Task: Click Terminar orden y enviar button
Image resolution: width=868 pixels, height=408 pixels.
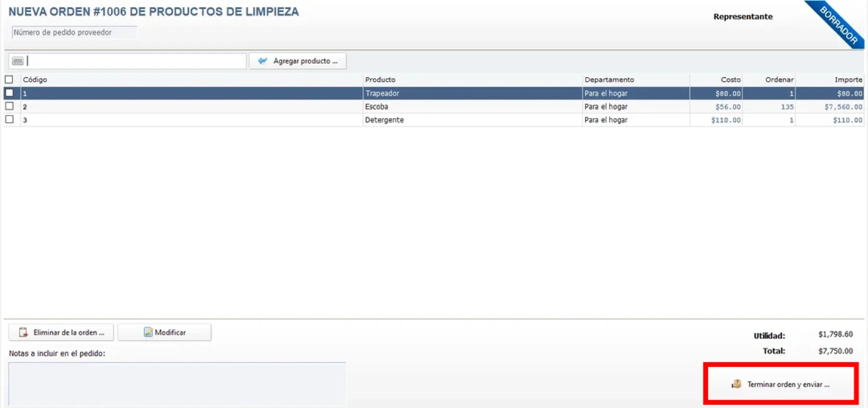Action: (x=781, y=384)
